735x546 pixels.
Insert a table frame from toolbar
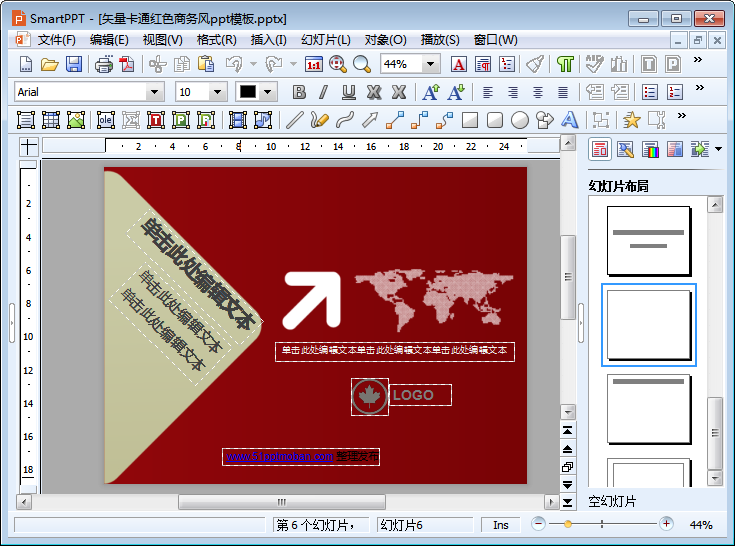(x=51, y=120)
